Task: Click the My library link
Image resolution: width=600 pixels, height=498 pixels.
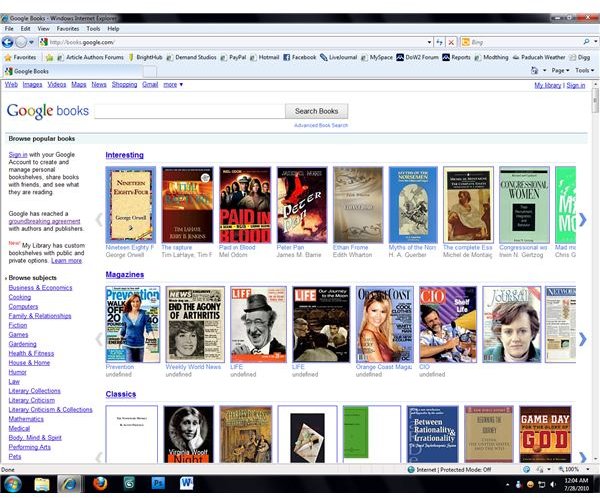Action: 548,85
